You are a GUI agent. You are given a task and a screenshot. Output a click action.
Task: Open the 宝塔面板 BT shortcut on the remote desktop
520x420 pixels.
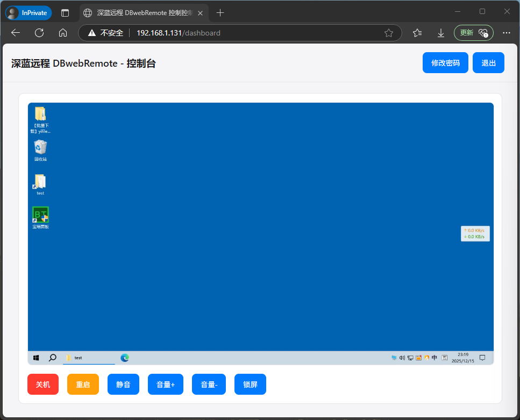(40, 213)
